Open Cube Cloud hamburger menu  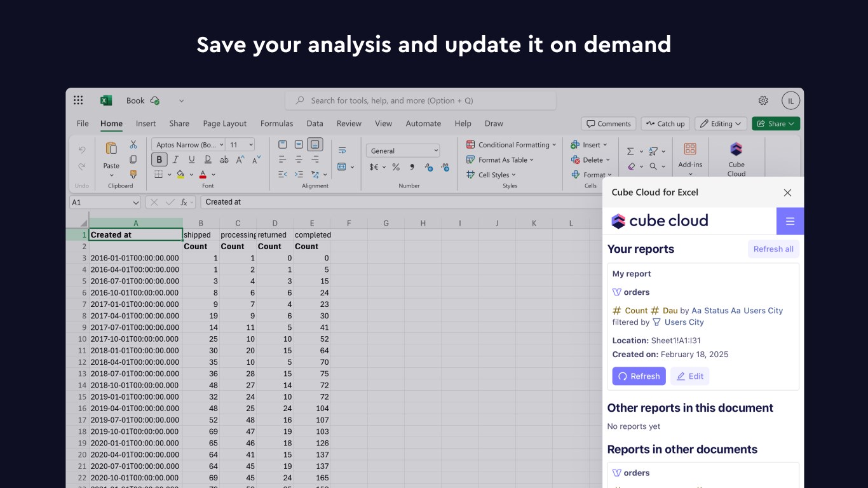click(x=790, y=221)
